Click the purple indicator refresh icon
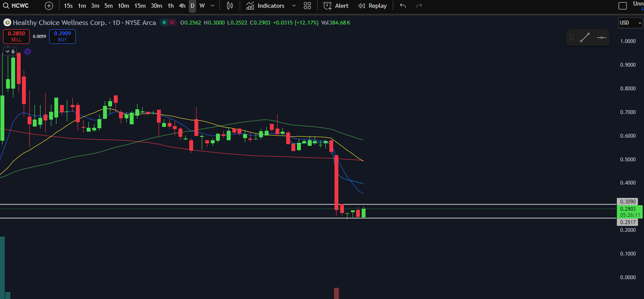 27,51
